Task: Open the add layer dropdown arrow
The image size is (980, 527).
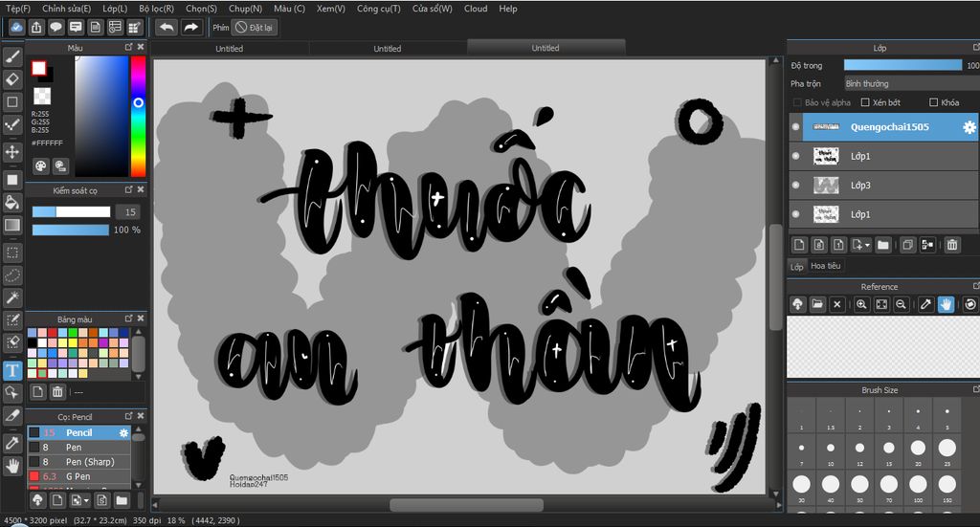Action: 867,246
